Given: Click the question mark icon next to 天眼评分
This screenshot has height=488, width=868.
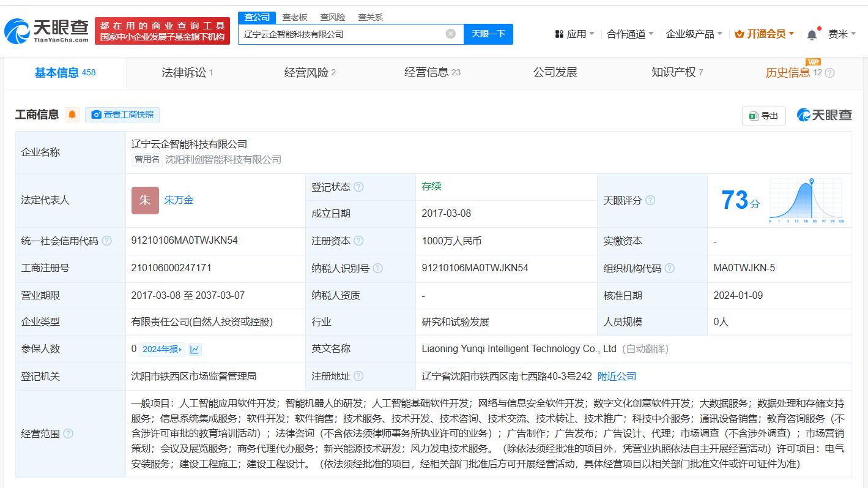Looking at the screenshot, I should (650, 201).
